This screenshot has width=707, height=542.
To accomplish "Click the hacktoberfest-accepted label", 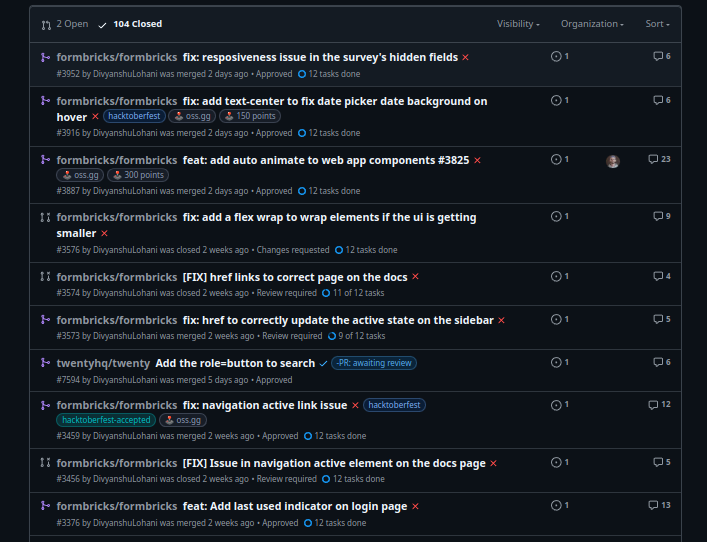I will [105, 420].
